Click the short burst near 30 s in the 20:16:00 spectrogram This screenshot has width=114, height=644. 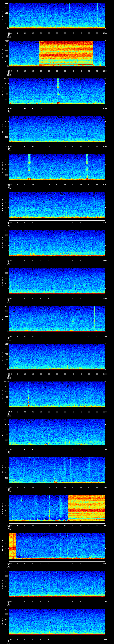[x=58, y=91]
